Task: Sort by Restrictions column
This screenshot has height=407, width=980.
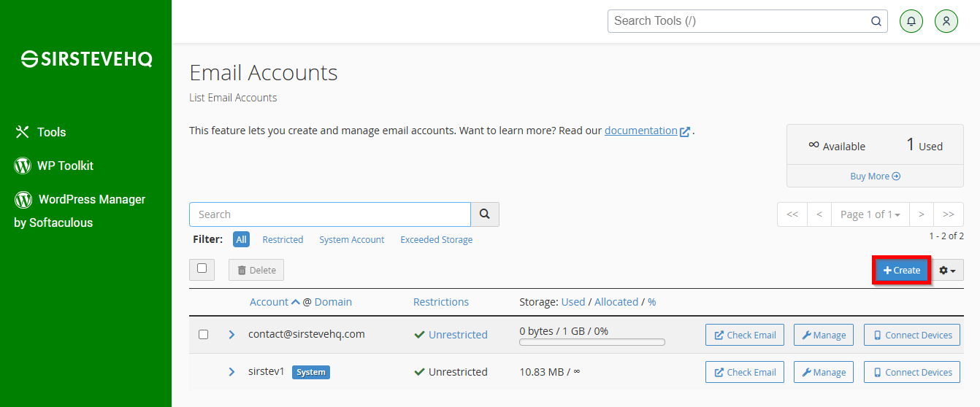Action: click(441, 302)
